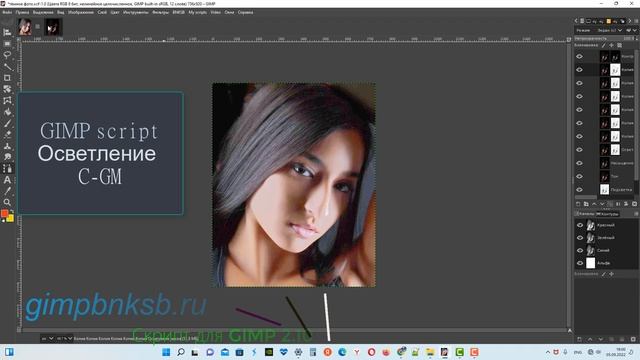Screen dimensions: 640x360
Task: Select the Move tool in toolbox
Action: pyautogui.click(x=7, y=32)
